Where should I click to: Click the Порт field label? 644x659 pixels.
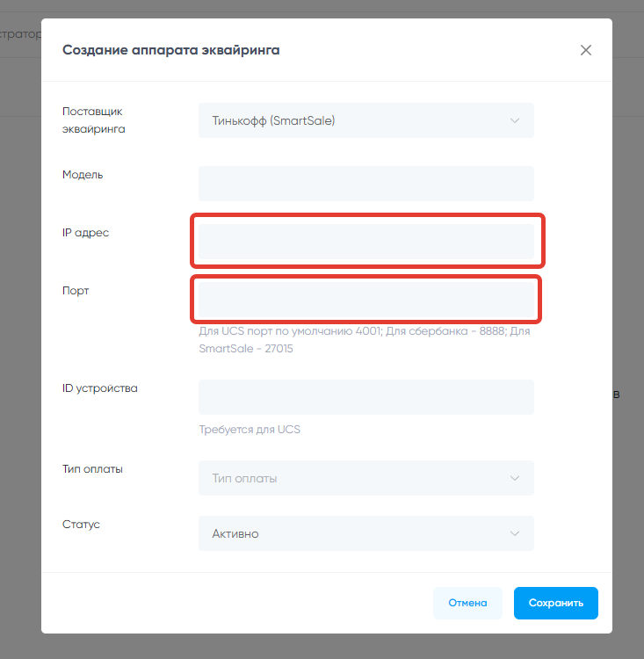click(x=76, y=291)
